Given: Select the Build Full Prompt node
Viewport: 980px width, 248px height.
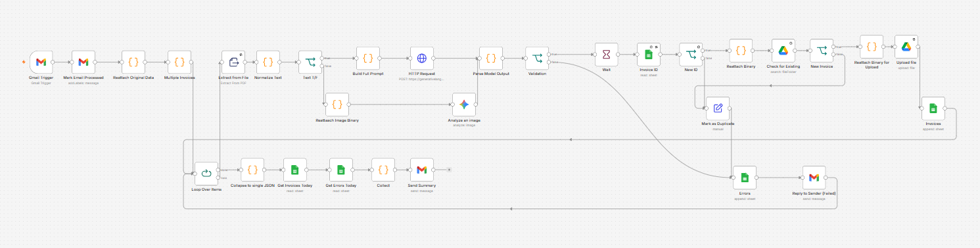Looking at the screenshot, I should 367,59.
